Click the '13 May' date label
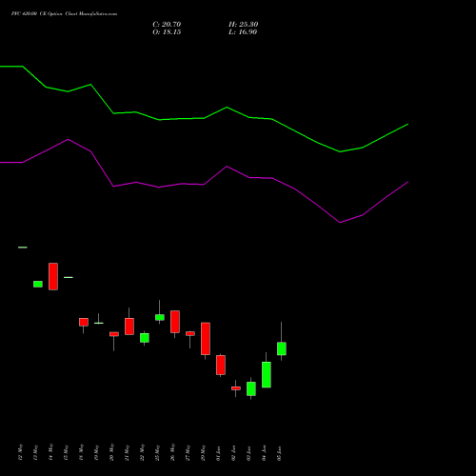 (x=36, y=453)
